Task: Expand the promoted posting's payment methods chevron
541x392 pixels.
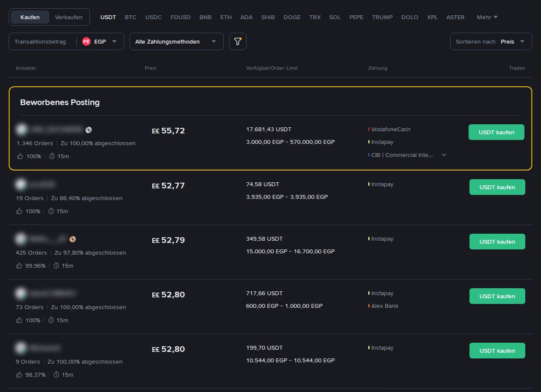Action: tap(444, 155)
